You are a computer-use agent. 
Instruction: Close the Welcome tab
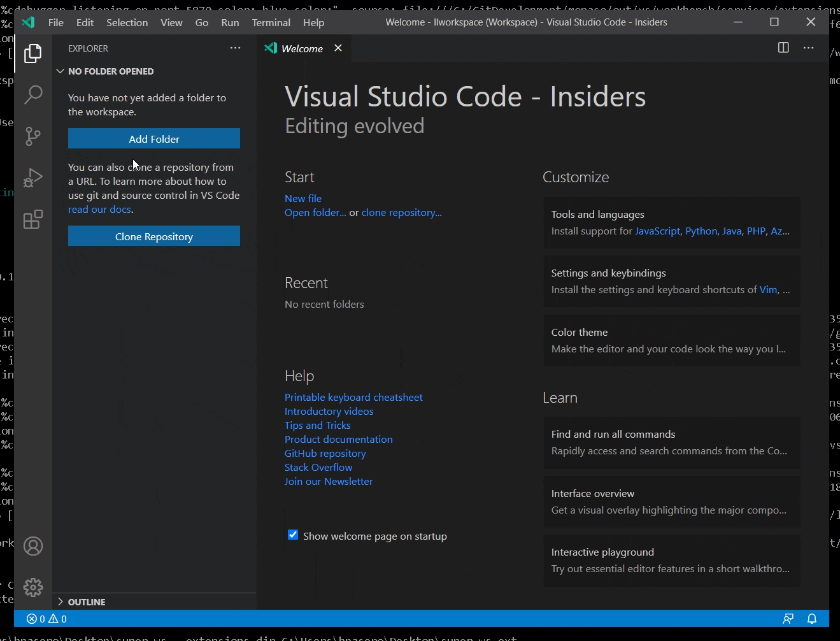338,48
